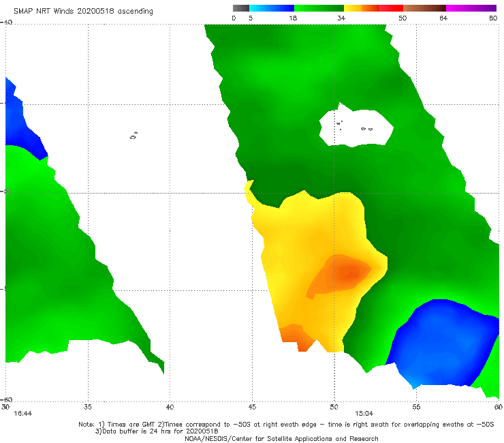Click the colorbar label '80'
The image size is (504, 443).
pos(493,18)
